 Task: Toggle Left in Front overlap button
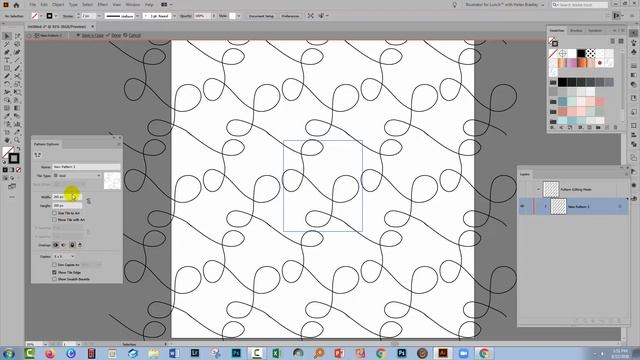56,245
